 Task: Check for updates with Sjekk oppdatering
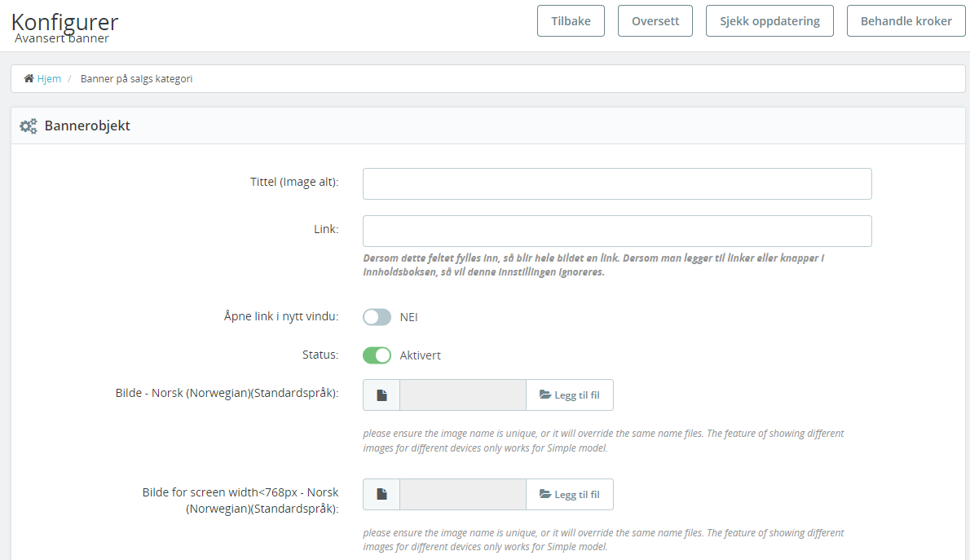tap(769, 21)
